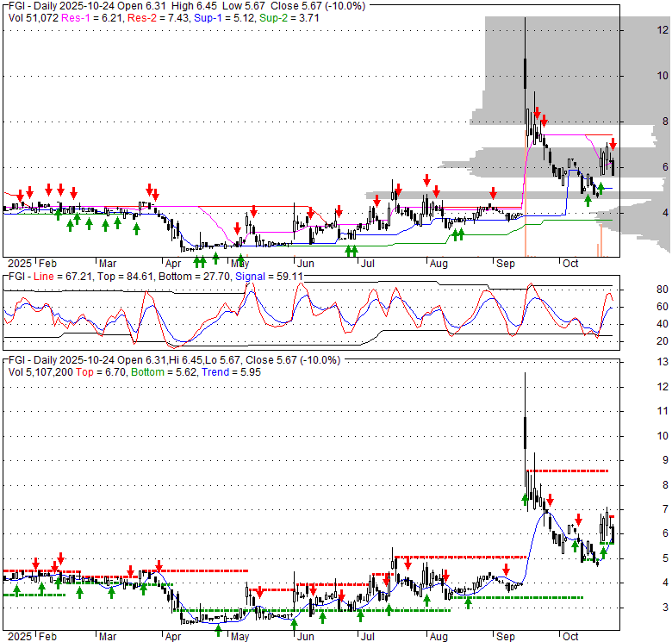Viewport: 672px width, 642px height.
Task: Click the Bottom = 5.62 label in lower chart
Action: (165, 372)
